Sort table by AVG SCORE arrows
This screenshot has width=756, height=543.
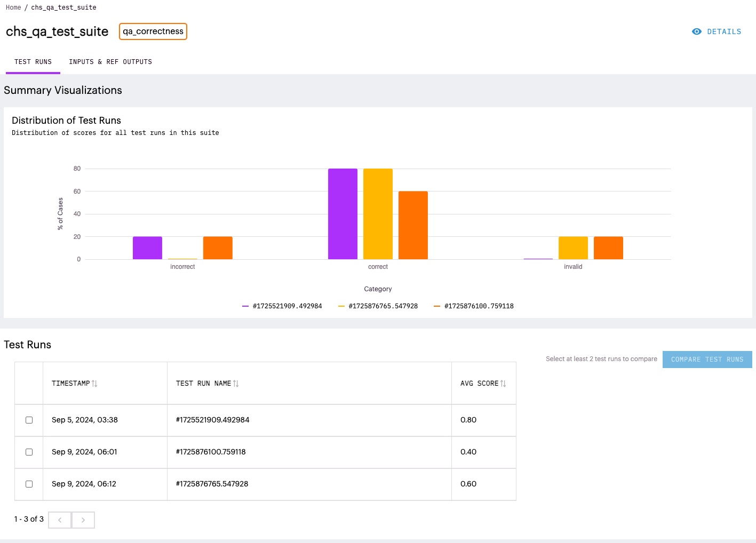point(503,384)
